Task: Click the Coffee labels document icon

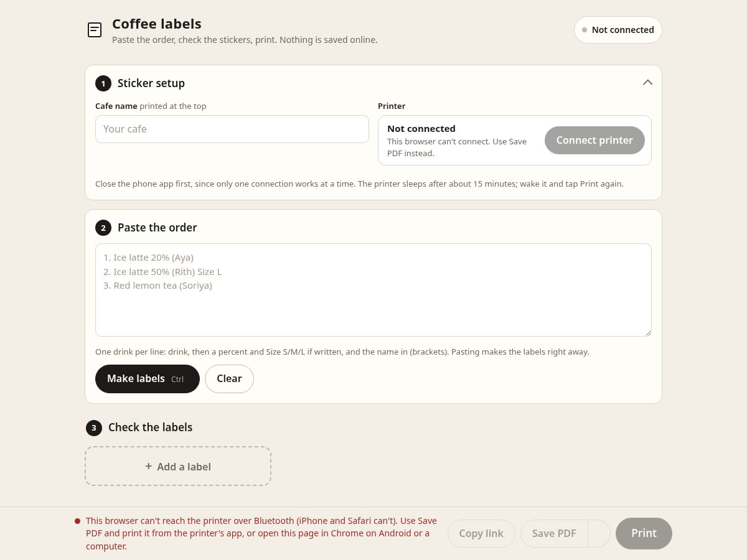Action: click(x=95, y=30)
